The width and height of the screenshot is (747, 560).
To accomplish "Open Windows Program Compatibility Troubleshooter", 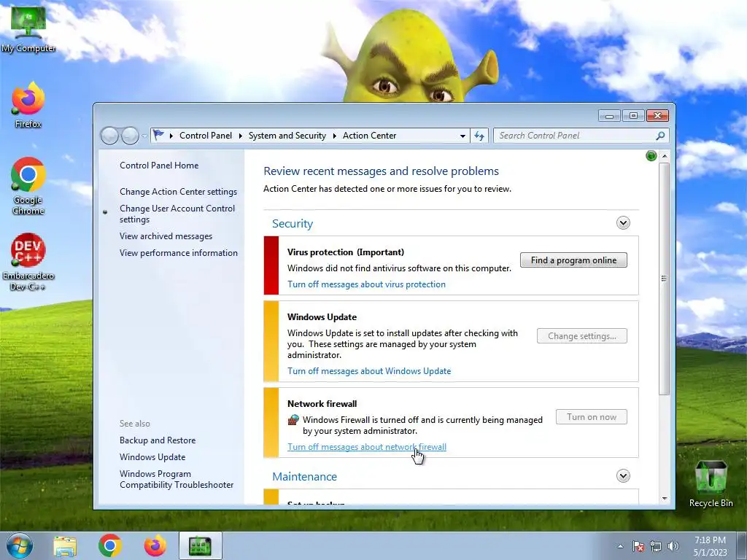I will point(177,479).
